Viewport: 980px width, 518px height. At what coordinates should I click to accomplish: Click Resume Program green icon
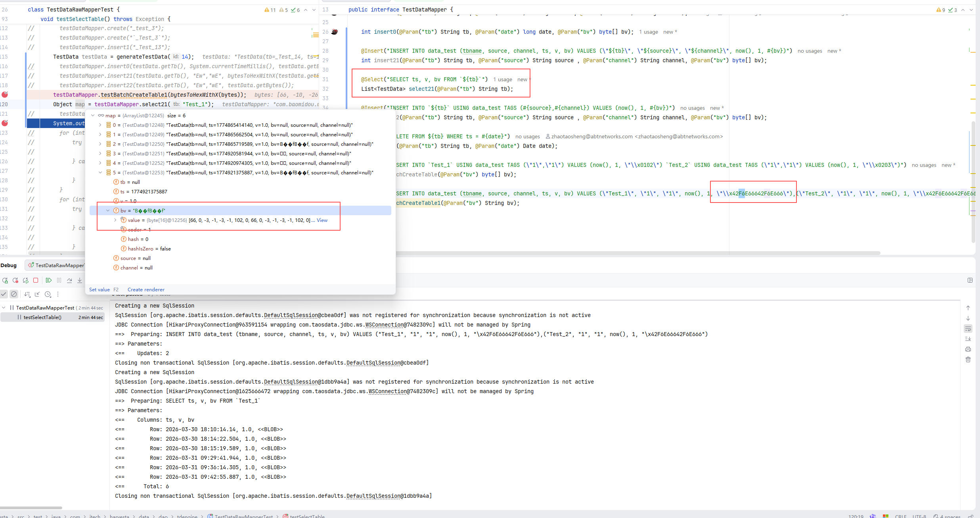point(49,280)
